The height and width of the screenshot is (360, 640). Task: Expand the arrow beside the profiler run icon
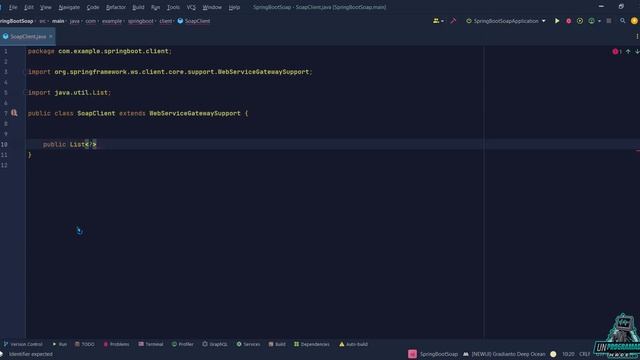coord(599,21)
